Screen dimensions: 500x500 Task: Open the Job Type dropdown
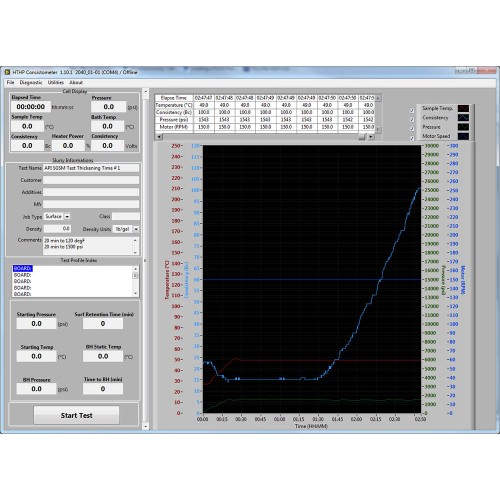pyautogui.click(x=67, y=217)
